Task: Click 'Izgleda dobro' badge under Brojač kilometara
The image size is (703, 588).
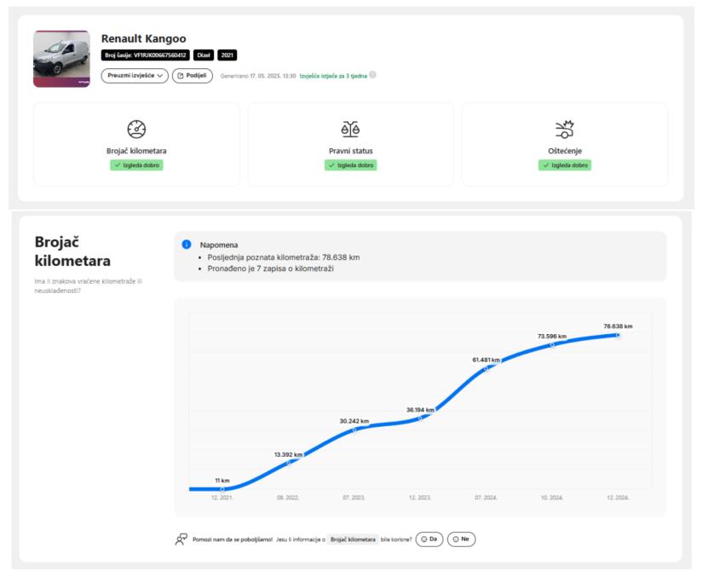Action: (136, 165)
